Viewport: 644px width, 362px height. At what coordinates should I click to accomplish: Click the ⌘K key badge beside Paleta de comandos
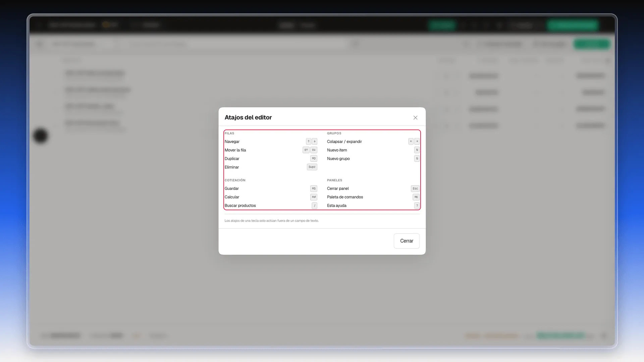416,197
